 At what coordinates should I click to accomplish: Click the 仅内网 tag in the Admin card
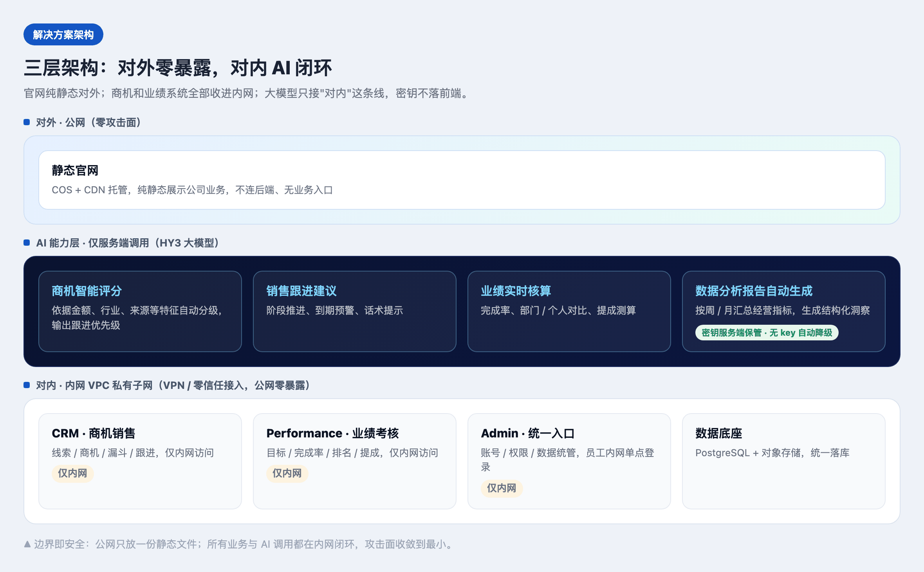[x=502, y=488]
